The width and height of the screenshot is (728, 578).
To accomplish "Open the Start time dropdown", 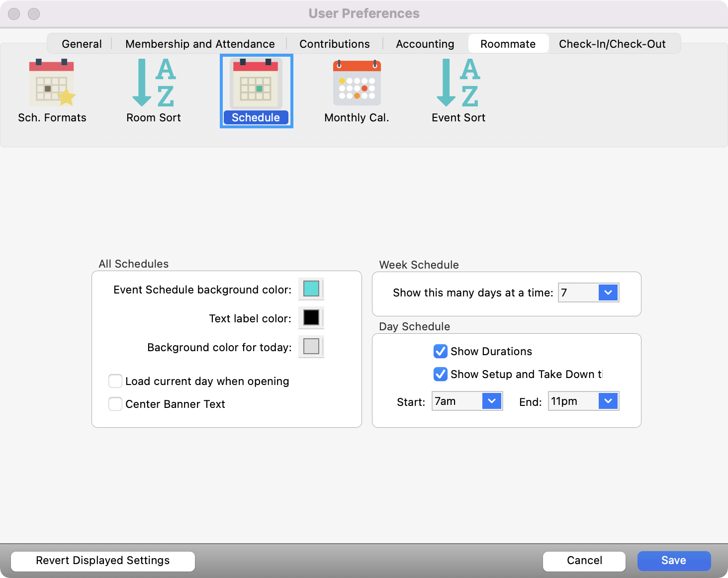I will pyautogui.click(x=491, y=401).
